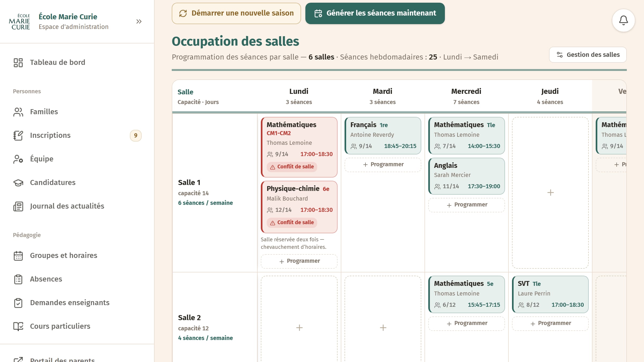Image resolution: width=644 pixels, height=362 pixels.
Task: Open the notifications bell
Action: [623, 20]
